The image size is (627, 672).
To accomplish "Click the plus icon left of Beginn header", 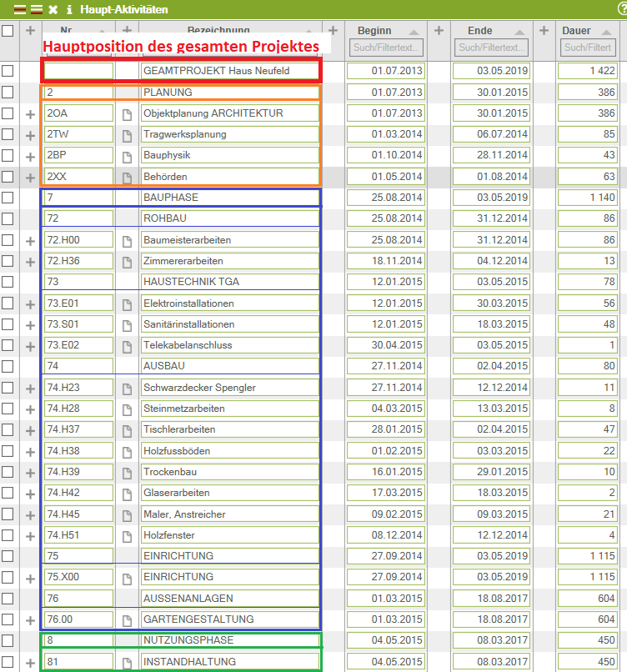I will 333,31.
